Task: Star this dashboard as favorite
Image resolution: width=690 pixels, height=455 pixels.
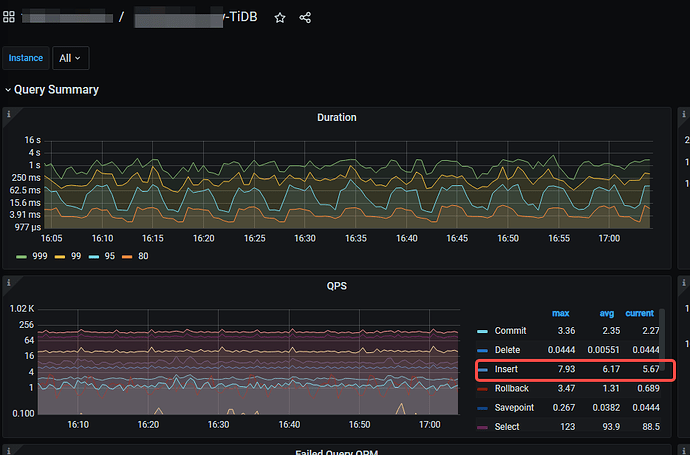Action: point(280,18)
